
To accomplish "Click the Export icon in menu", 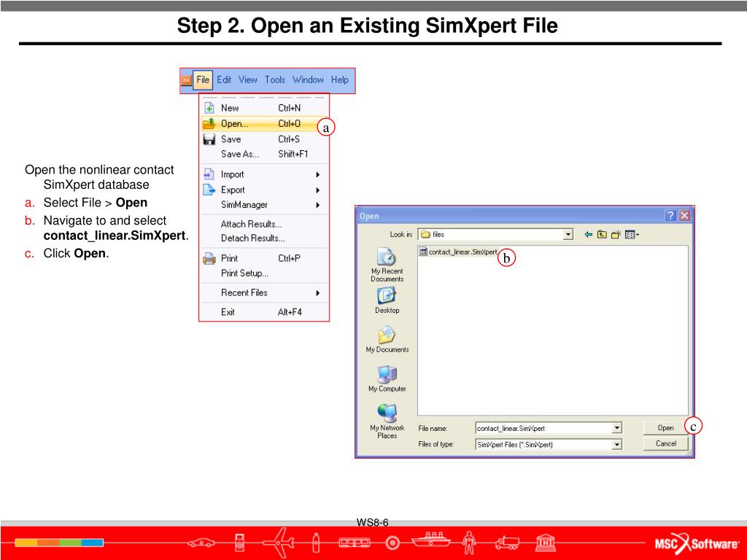I will coord(209,190).
